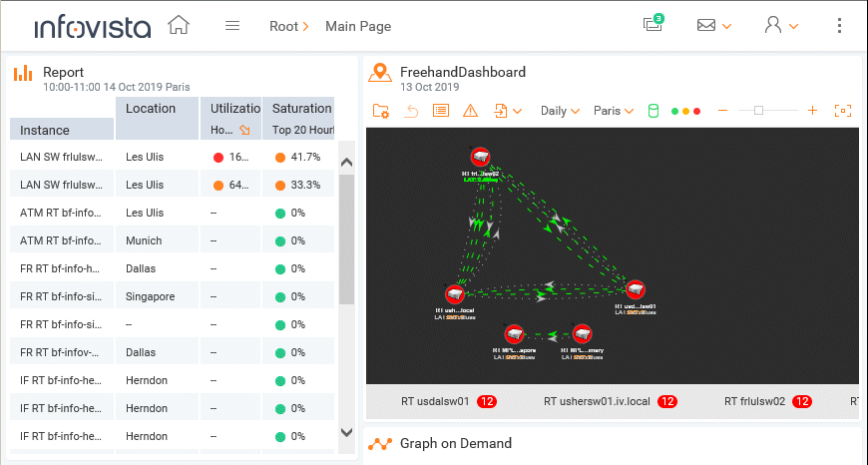Select the FR RT bf-info-h... row

(x=173, y=268)
